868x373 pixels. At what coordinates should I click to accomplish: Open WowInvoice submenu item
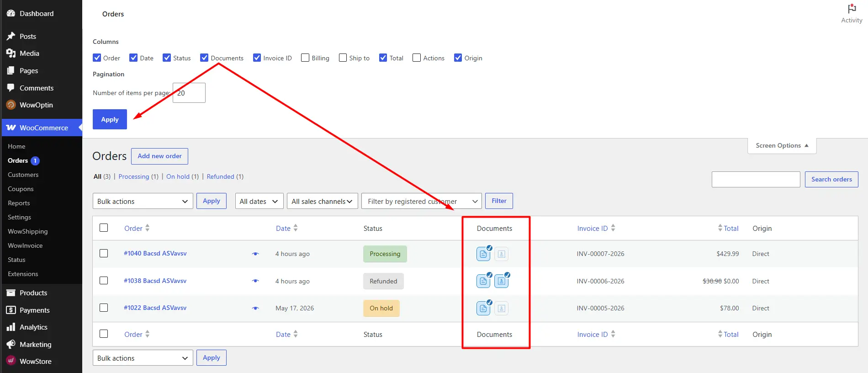[25, 245]
